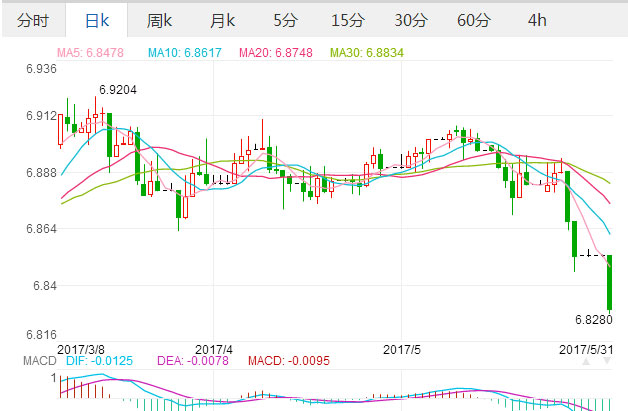The image size is (628, 411).
Task: Click the MA20: 6.8748 legend label
Action: tap(276, 53)
